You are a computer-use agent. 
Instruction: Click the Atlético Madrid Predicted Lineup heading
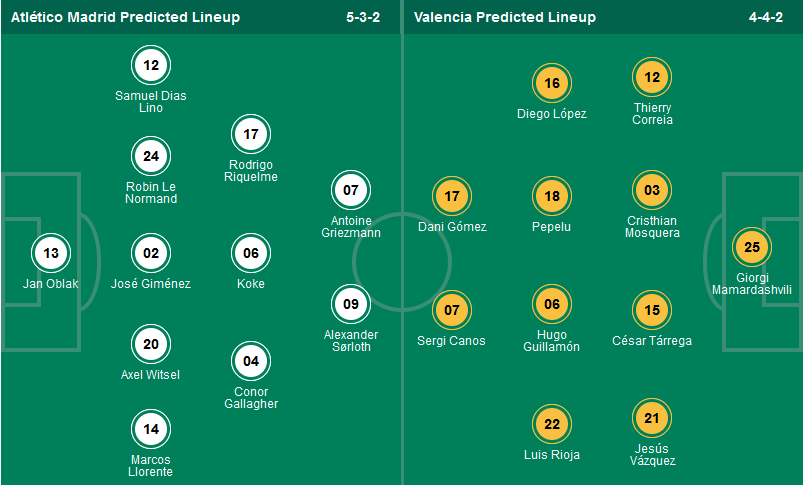click(x=125, y=17)
